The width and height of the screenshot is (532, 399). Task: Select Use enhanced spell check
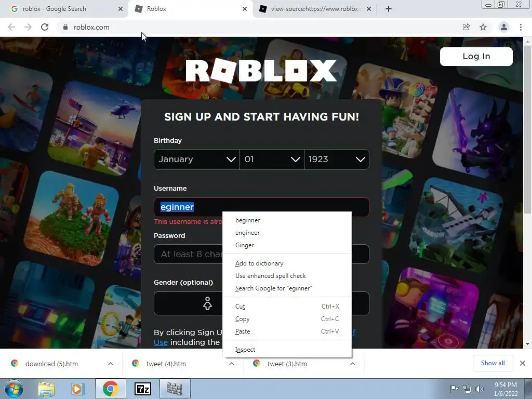tap(287, 276)
